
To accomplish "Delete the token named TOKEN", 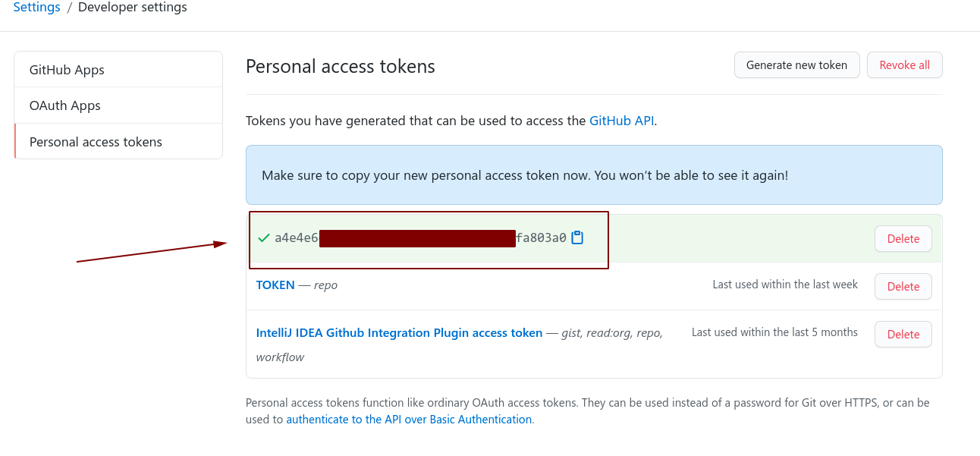I will tap(903, 286).
